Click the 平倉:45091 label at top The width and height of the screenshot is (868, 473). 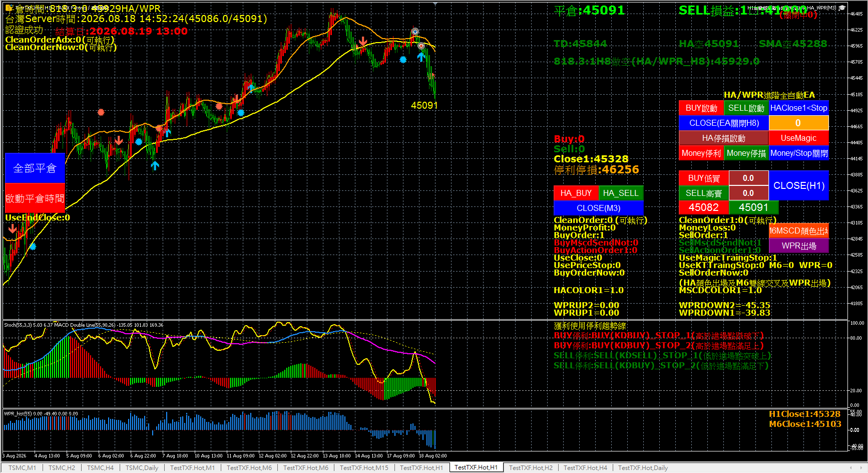pyautogui.click(x=589, y=11)
